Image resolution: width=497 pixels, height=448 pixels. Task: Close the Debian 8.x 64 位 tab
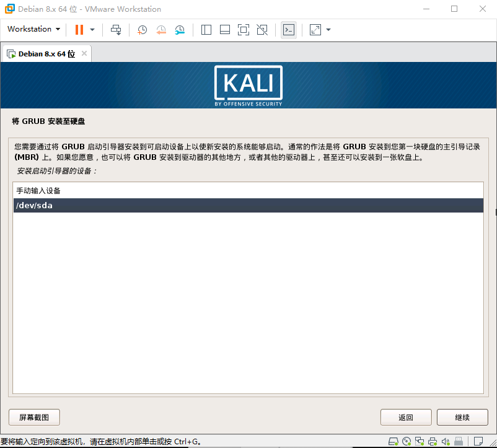tap(84, 53)
